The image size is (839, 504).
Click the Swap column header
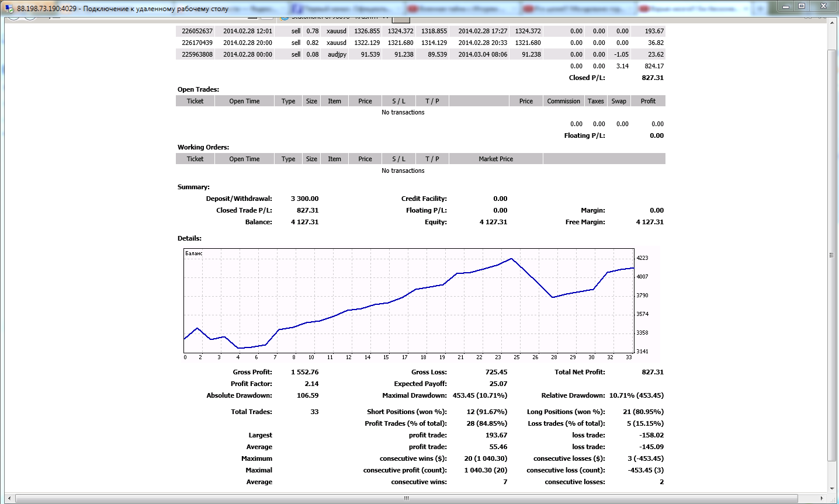pos(619,101)
